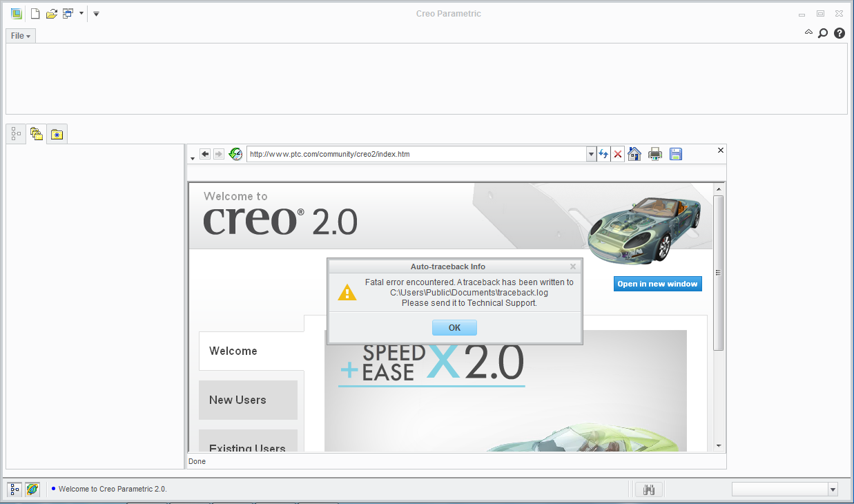Click the Find binoculars icon in status bar
The height and width of the screenshot is (504, 854).
tap(649, 490)
